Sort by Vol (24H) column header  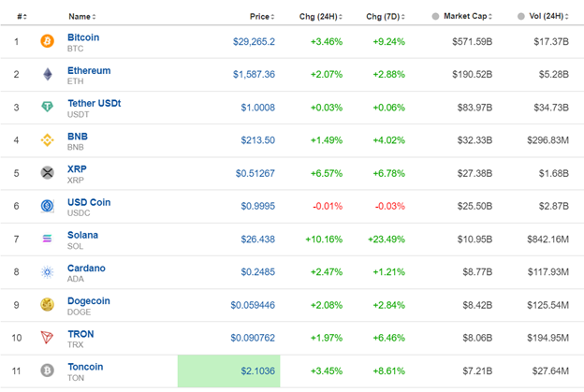click(x=548, y=16)
